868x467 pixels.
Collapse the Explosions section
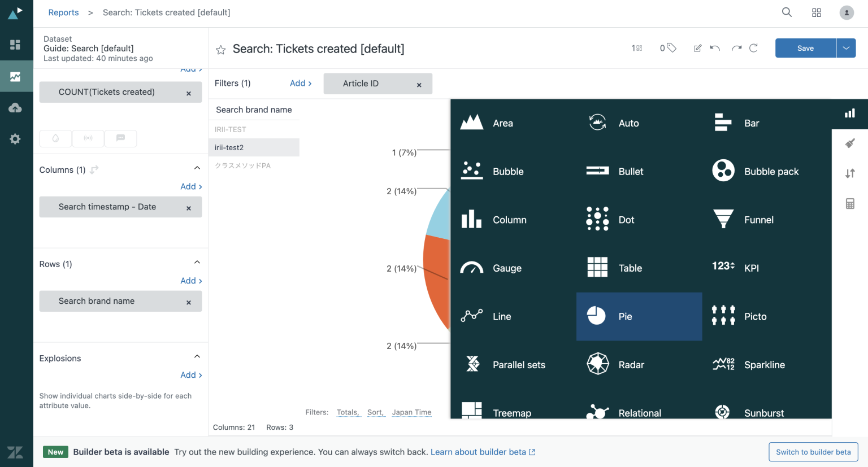(x=197, y=357)
